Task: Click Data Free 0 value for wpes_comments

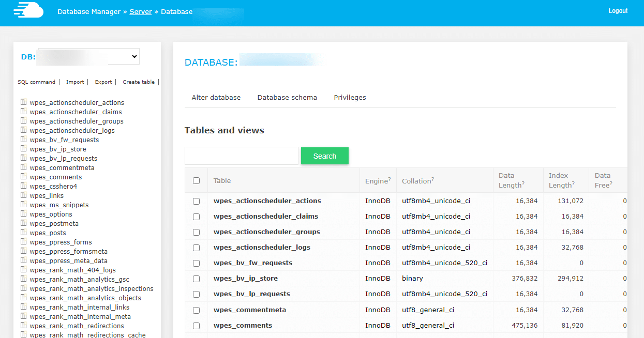Action: (625, 326)
